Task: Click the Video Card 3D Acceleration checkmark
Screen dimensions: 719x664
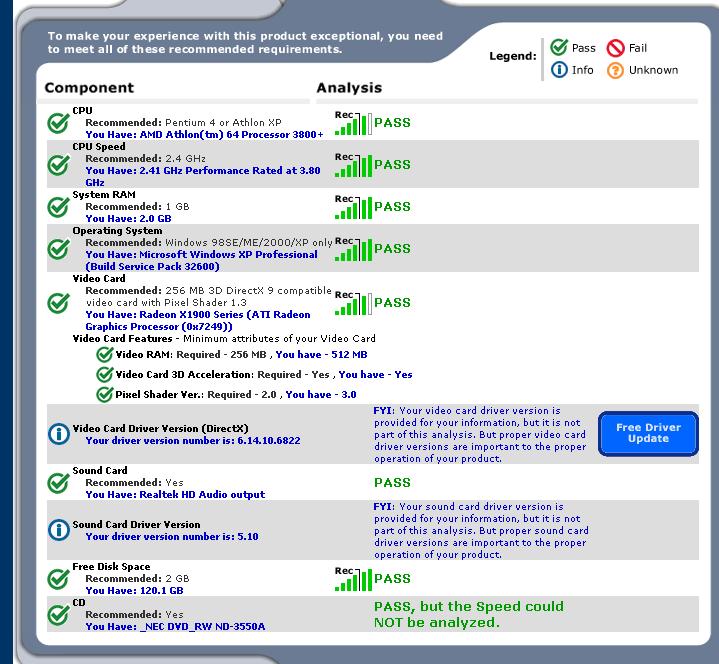Action: tap(105, 374)
